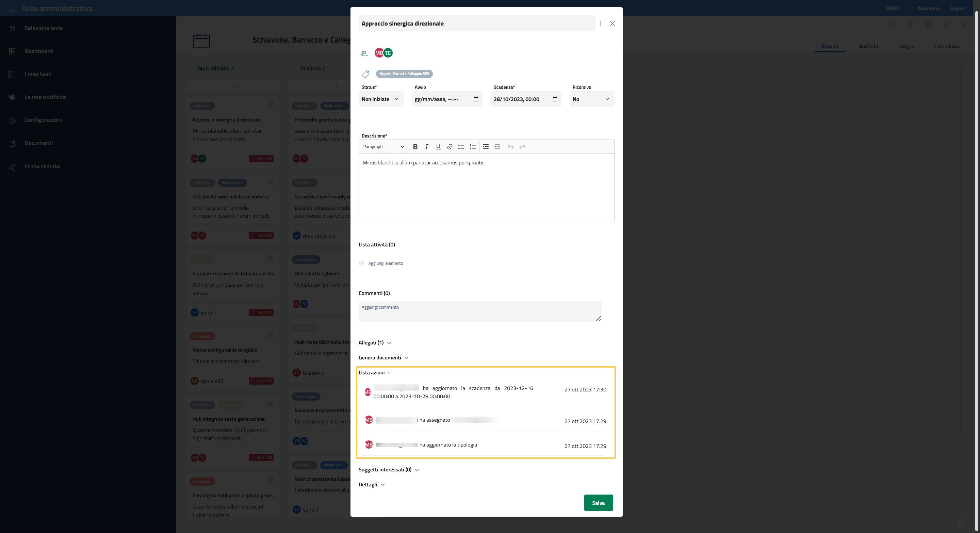Apply italic formatting in editor toolbar

(x=426, y=146)
